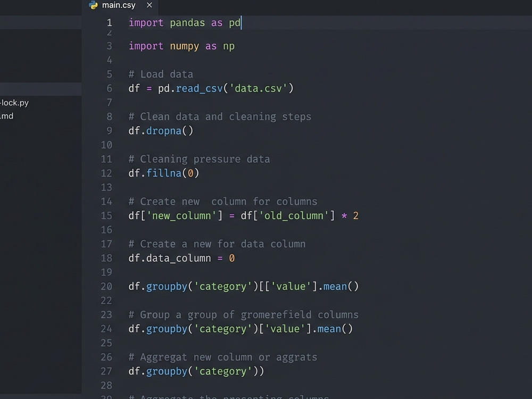This screenshot has height=399, width=532.
Task: Click 'df.data_column' on line 18
Action: [170, 258]
